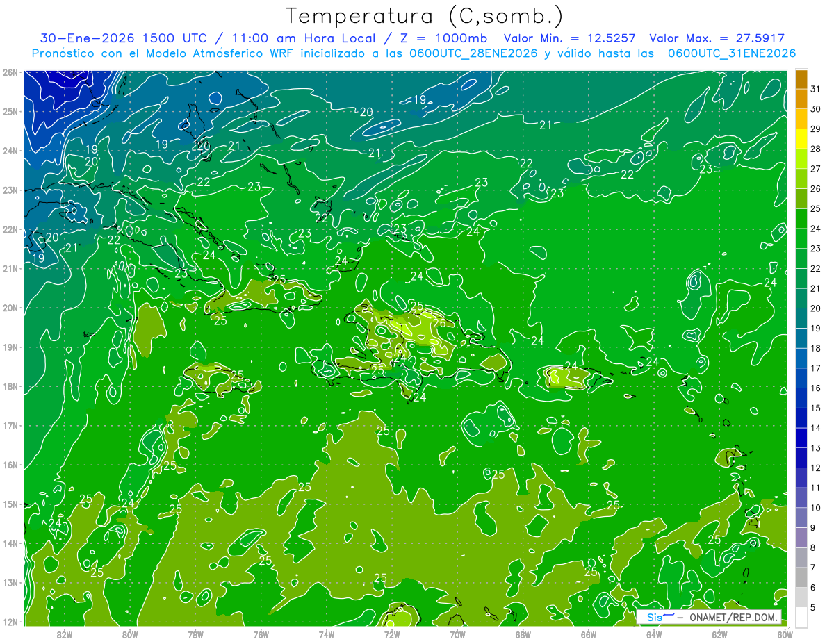This screenshot has width=834, height=644.
Task: Click legend value 31 on the color bar
Action: tap(816, 89)
